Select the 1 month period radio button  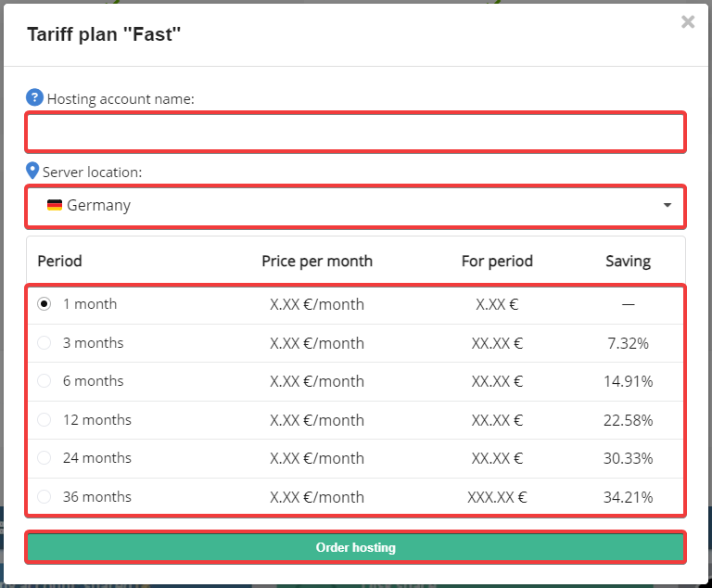coord(44,304)
